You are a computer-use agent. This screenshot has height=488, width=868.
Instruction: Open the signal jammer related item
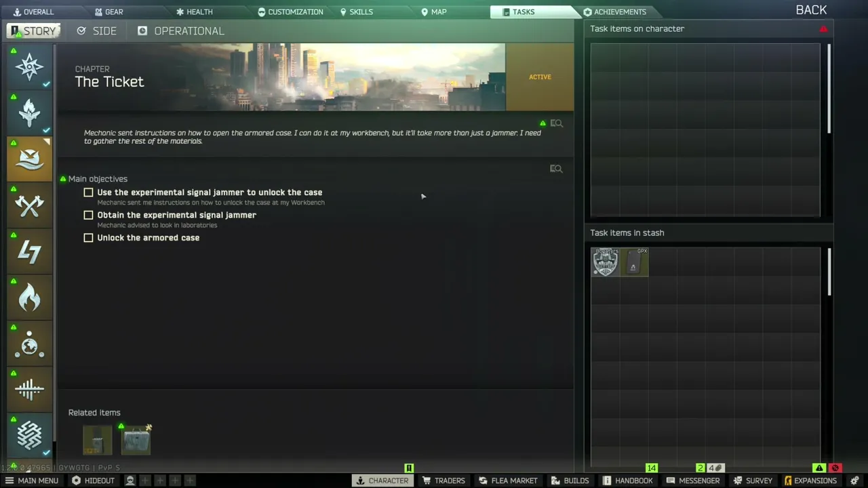(x=97, y=440)
